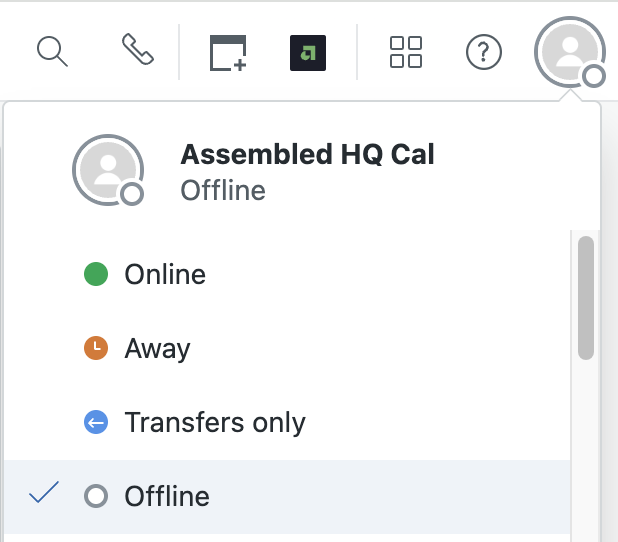Click the add new tab window icon
Screen dimensions: 618x542
[x=228, y=53]
